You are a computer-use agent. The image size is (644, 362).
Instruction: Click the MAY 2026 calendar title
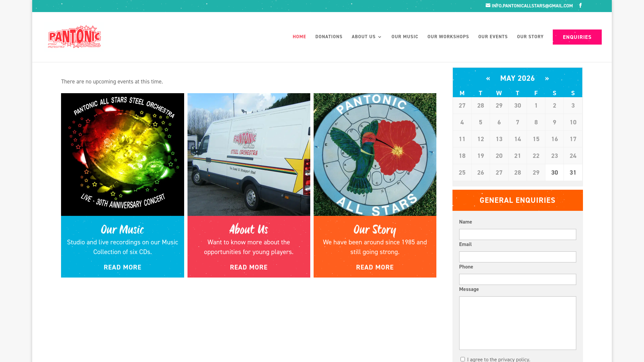pos(517,78)
